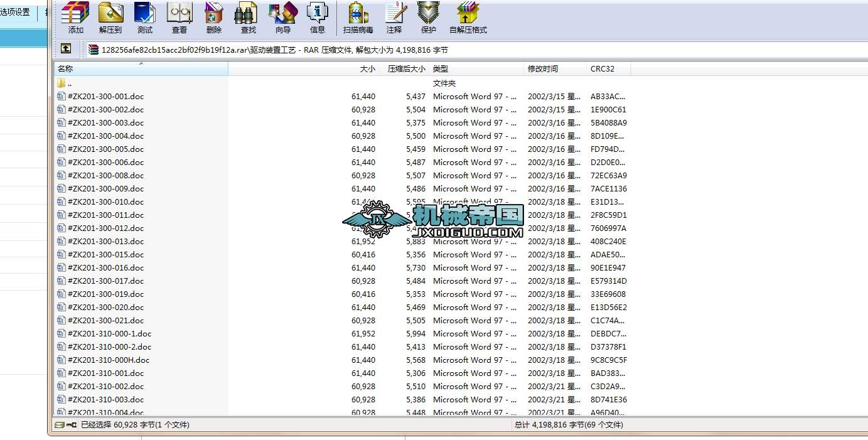Image resolution: width=868 pixels, height=440 pixels.
Task: Click the Word icon of #ZK201-300-015.doc
Action: 61,254
